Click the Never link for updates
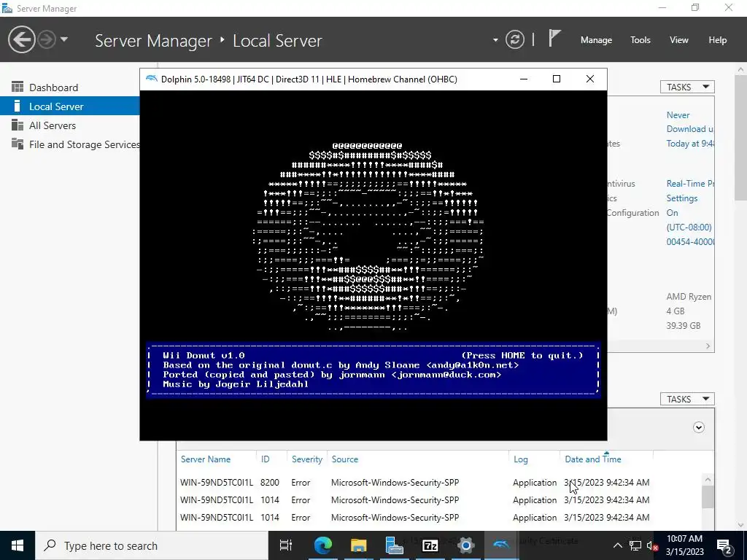This screenshot has width=747, height=560. (678, 114)
